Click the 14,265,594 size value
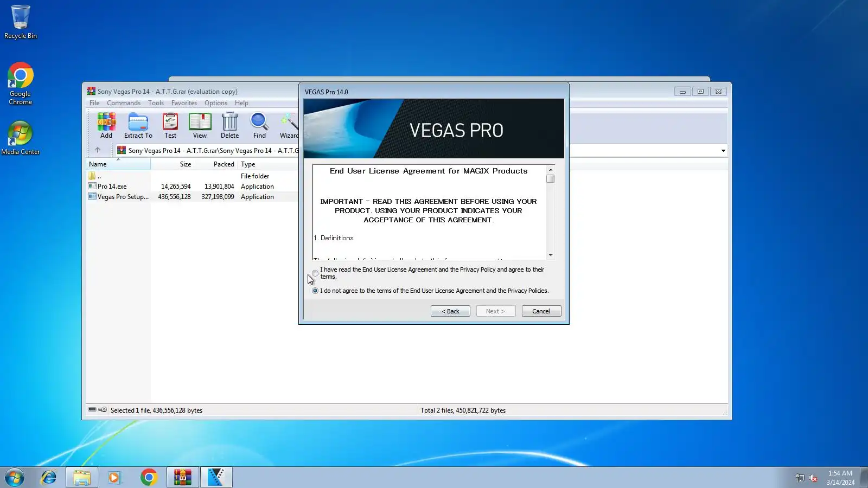 pos(176,187)
